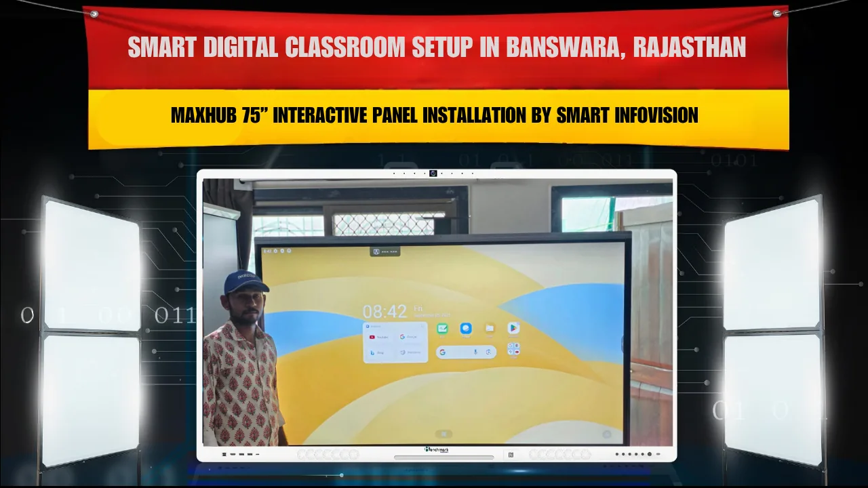Screen dimensions: 868x488
Task: Click the 'MAXHUB 75" Interactive Panel' subtitle text
Action: tap(434, 116)
